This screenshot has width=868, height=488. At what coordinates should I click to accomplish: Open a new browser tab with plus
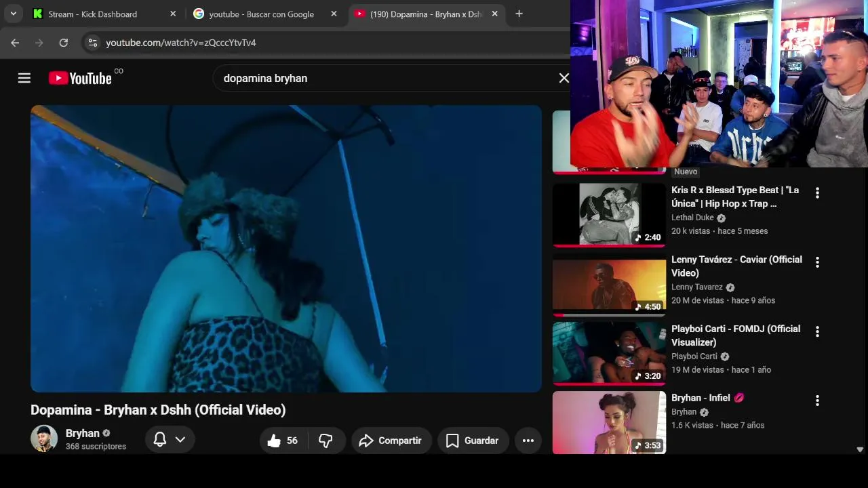519,14
